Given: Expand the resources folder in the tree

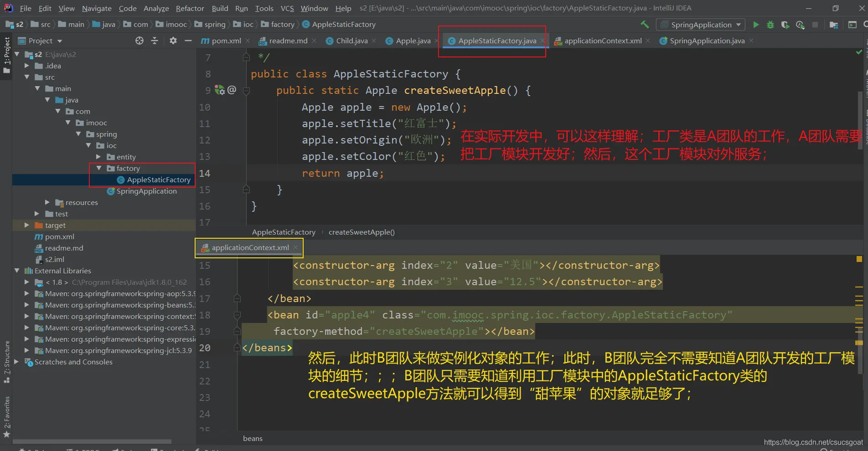Looking at the screenshot, I should pos(47,202).
